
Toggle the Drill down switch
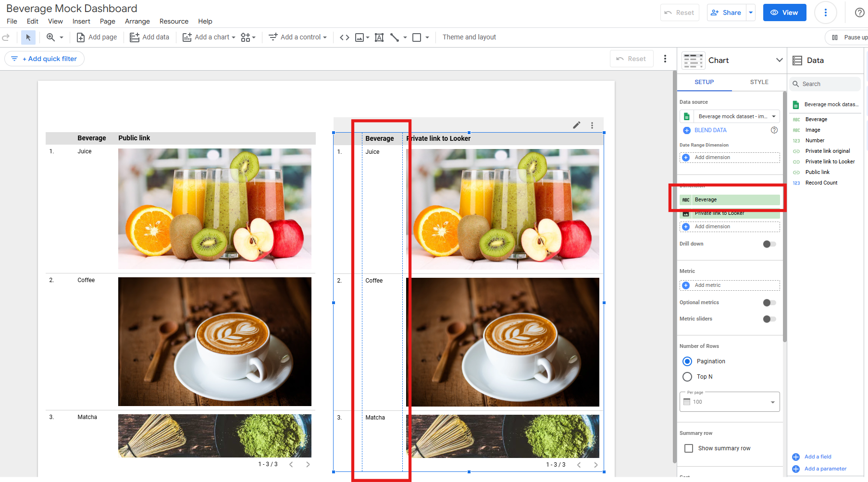click(769, 244)
